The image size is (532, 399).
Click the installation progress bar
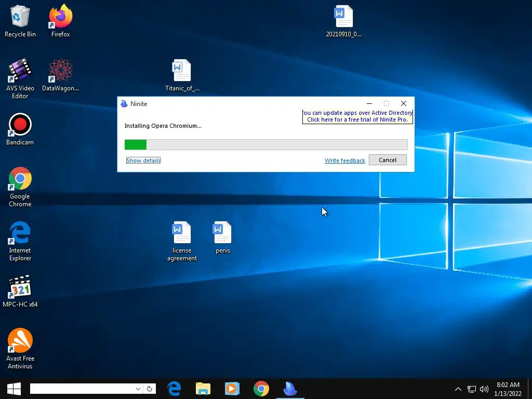(266, 144)
